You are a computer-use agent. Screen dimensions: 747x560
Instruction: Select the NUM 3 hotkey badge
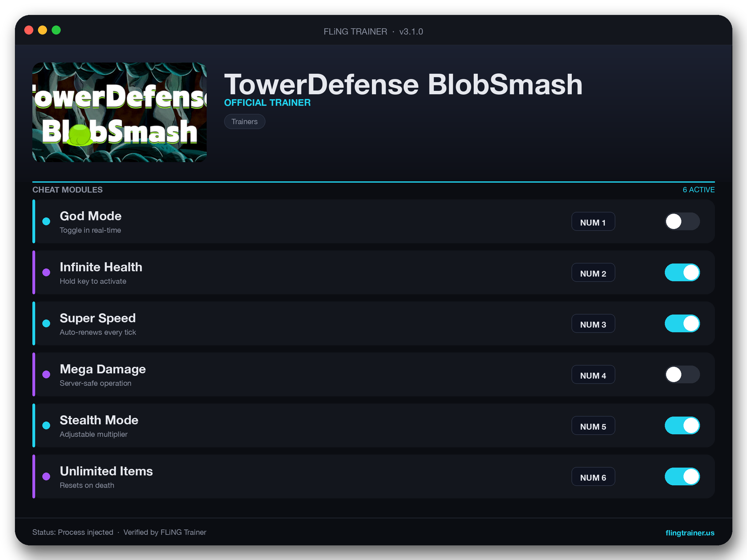593,324
